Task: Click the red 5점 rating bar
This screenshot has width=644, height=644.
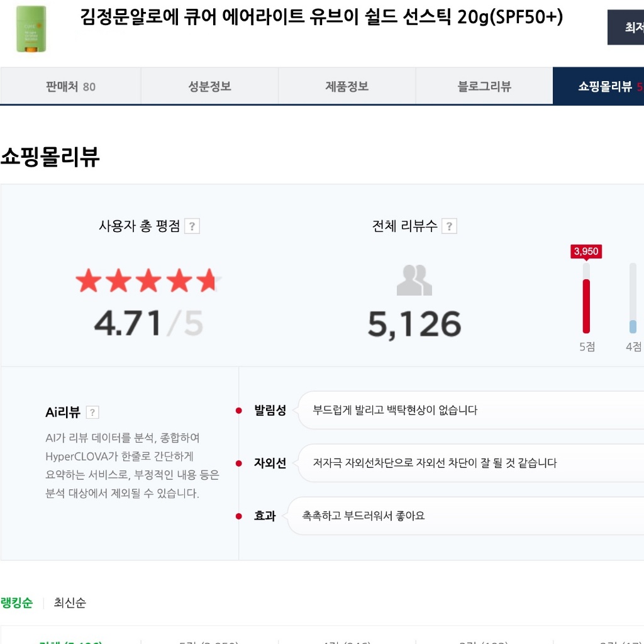Action: pos(586,305)
